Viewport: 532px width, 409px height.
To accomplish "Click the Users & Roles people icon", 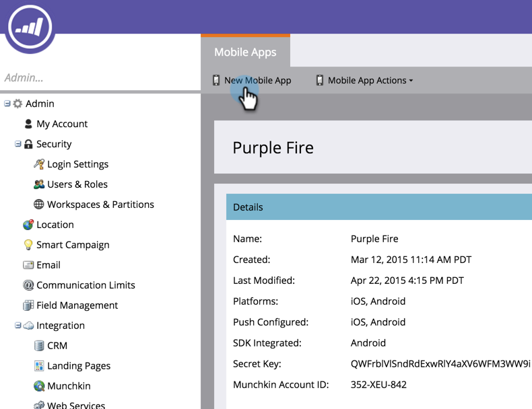I will [x=39, y=184].
